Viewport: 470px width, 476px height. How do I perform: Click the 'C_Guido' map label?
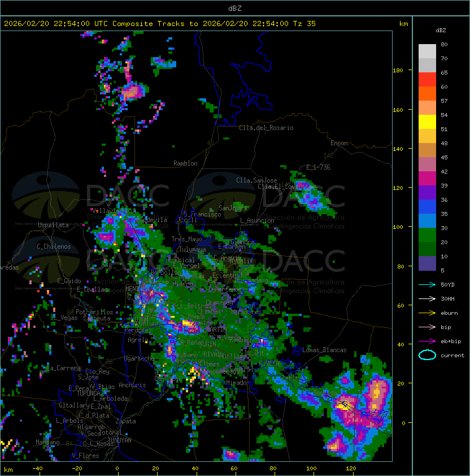click(69, 281)
